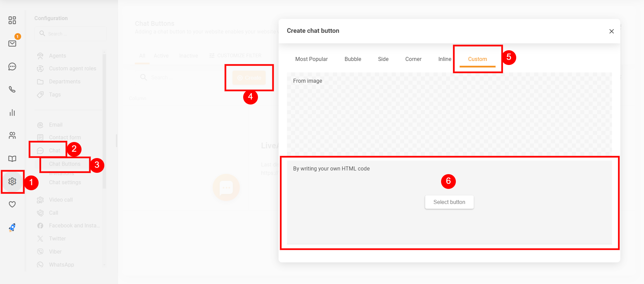Viewport: 644px width, 284px height.
Task: Click the Configuration search field
Action: 70,34
